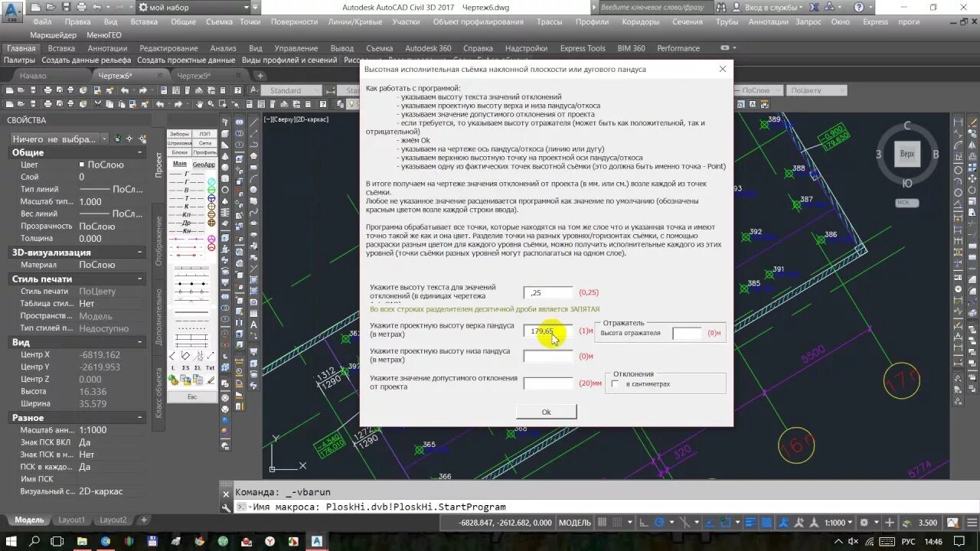980x551 pixels.
Task: Click the Quick Select icon in properties palette
Action: 142,139
